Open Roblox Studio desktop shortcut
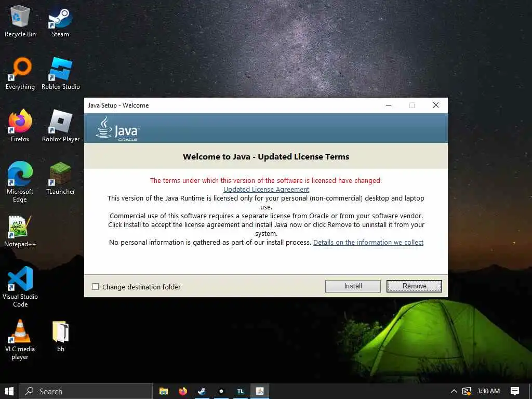532x399 pixels. tap(61, 73)
